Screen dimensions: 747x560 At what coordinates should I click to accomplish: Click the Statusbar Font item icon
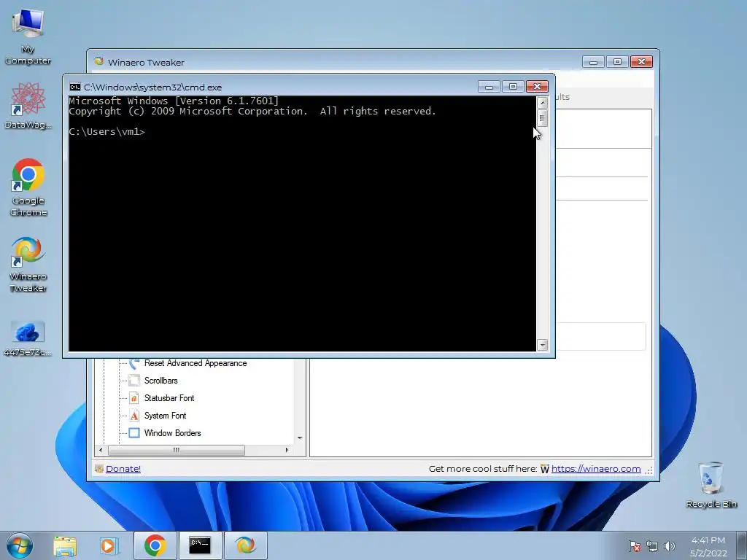pos(134,398)
